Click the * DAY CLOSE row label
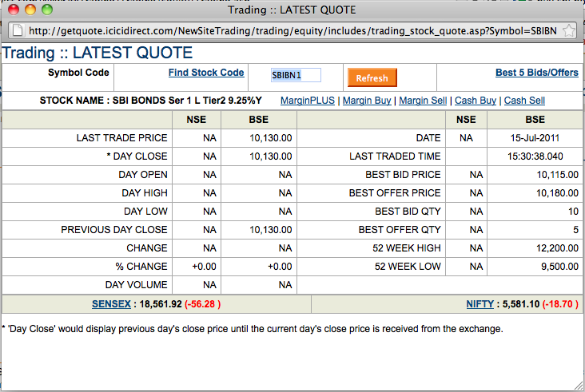585x392 pixels. (137, 156)
